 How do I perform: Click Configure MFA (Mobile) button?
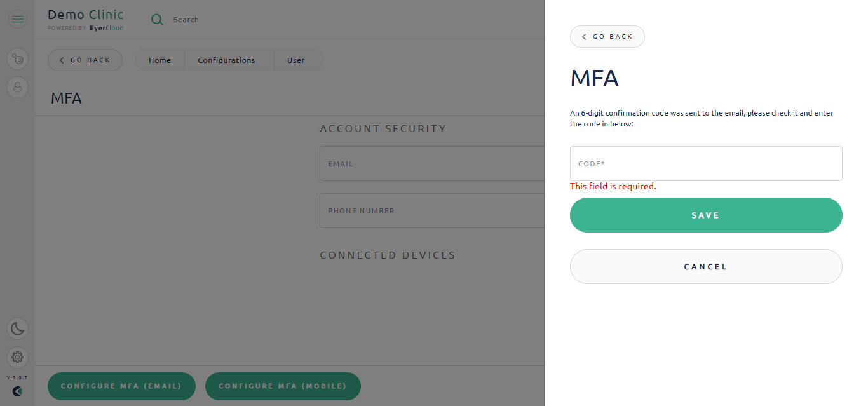click(283, 386)
